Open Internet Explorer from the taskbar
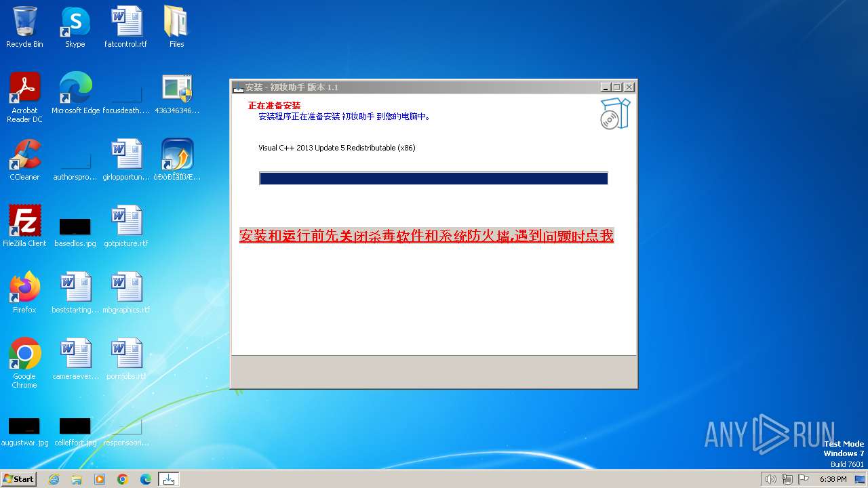This screenshot has height=488, width=868. point(54,479)
